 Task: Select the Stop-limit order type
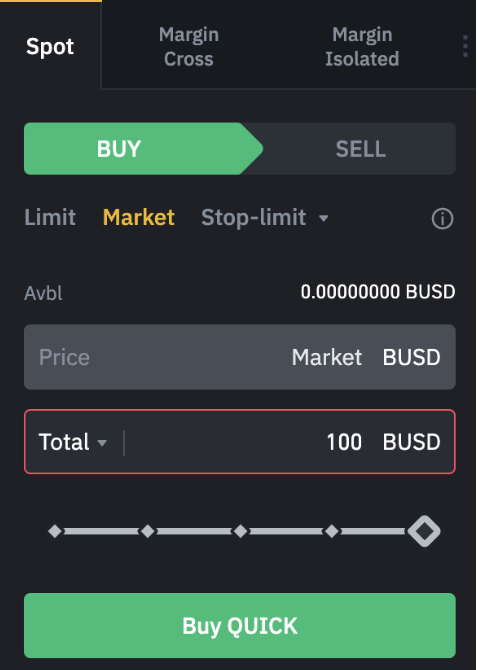(x=254, y=217)
